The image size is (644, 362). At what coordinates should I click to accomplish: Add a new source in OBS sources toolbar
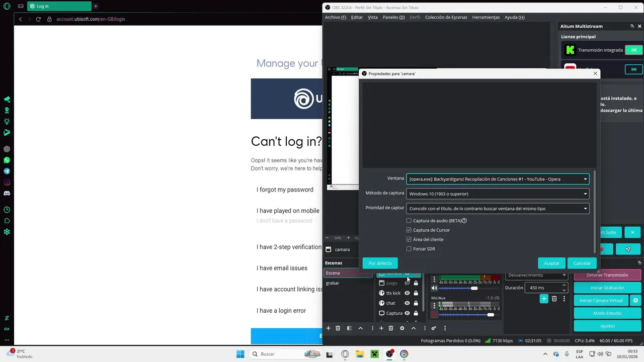[381, 328]
